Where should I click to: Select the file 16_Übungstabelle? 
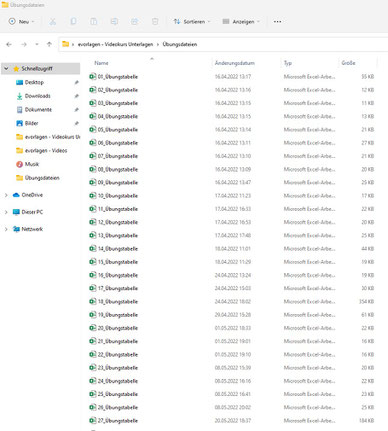click(118, 275)
